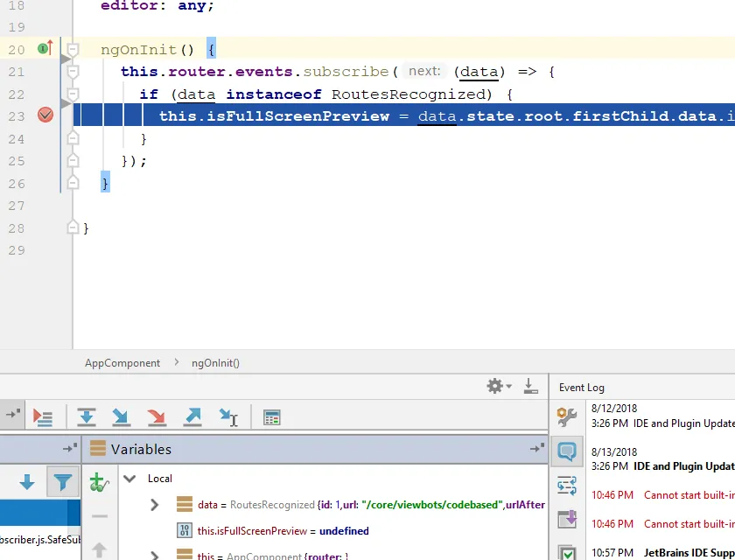Click class closing fold marker on line 28
Screen dimensions: 735x560
coord(73,227)
